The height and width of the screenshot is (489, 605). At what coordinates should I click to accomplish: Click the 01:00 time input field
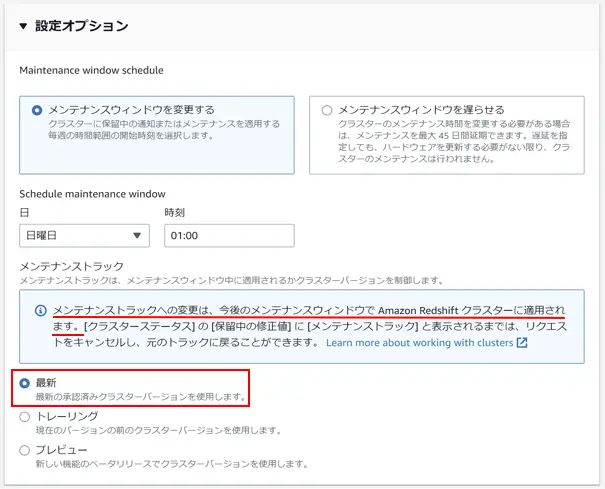pyautogui.click(x=229, y=235)
